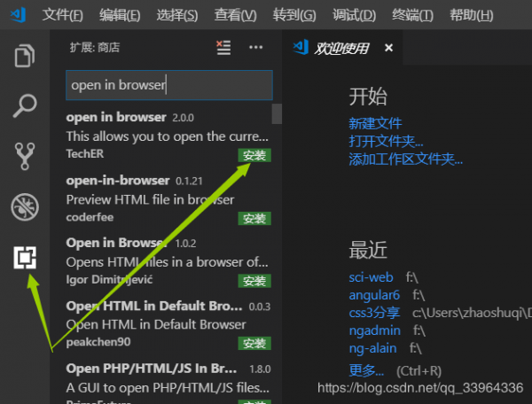The width and height of the screenshot is (532, 404).
Task: Open the recent sci-web folder
Action: pos(371,277)
